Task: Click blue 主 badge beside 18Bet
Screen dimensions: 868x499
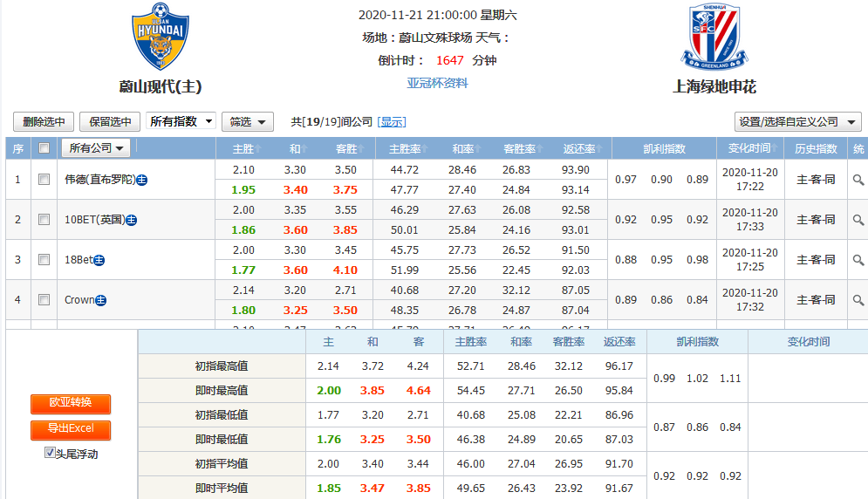Action: click(x=99, y=260)
